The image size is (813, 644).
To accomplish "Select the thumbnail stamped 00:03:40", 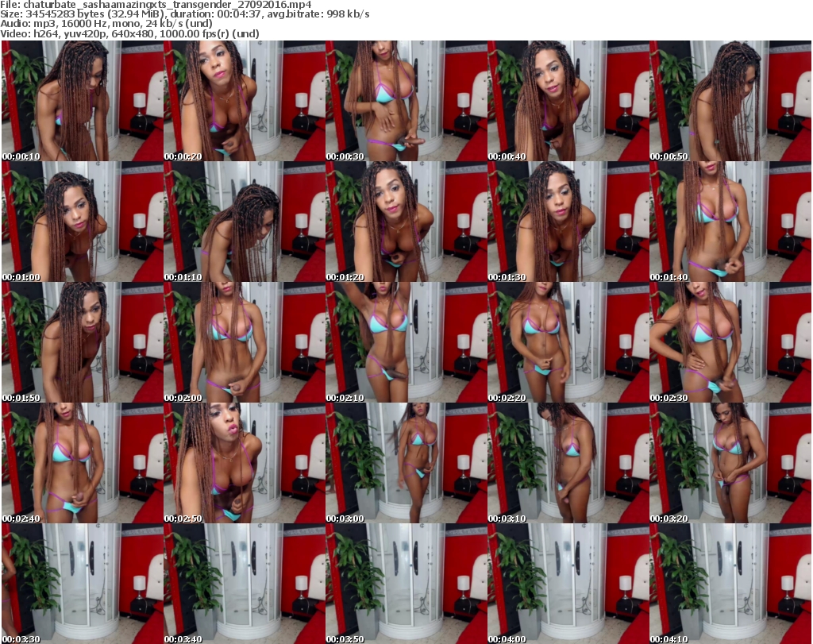I will pos(245,584).
